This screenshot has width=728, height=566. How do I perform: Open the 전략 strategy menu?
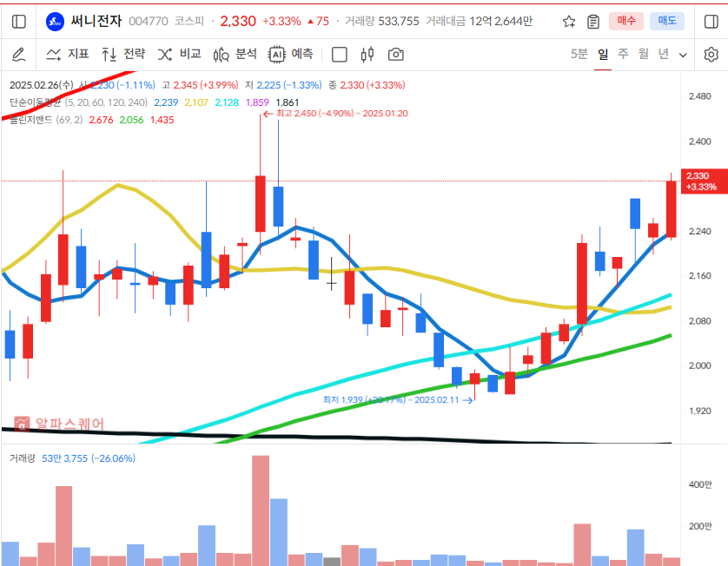pyautogui.click(x=123, y=55)
